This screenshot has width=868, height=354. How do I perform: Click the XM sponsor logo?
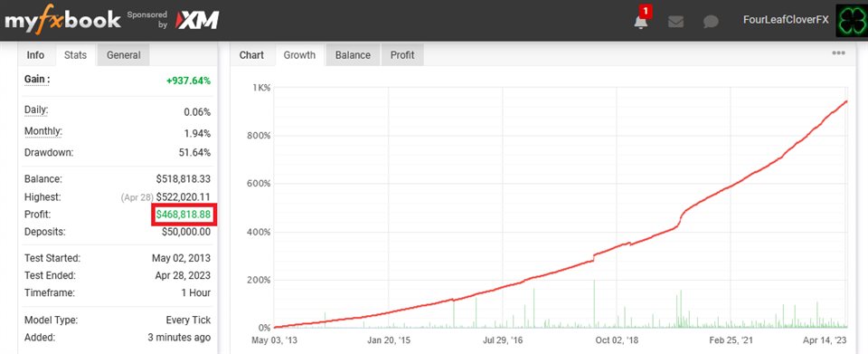pyautogui.click(x=197, y=21)
